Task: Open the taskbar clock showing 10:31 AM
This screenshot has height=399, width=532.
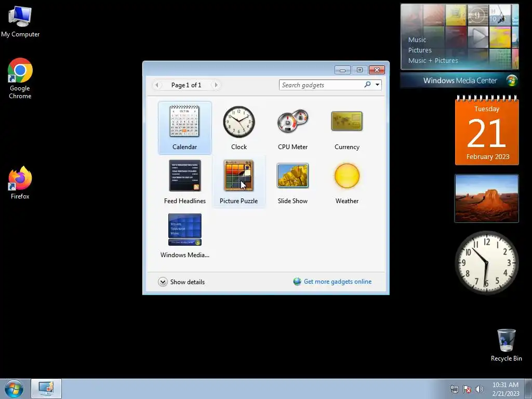Action: coord(506,389)
